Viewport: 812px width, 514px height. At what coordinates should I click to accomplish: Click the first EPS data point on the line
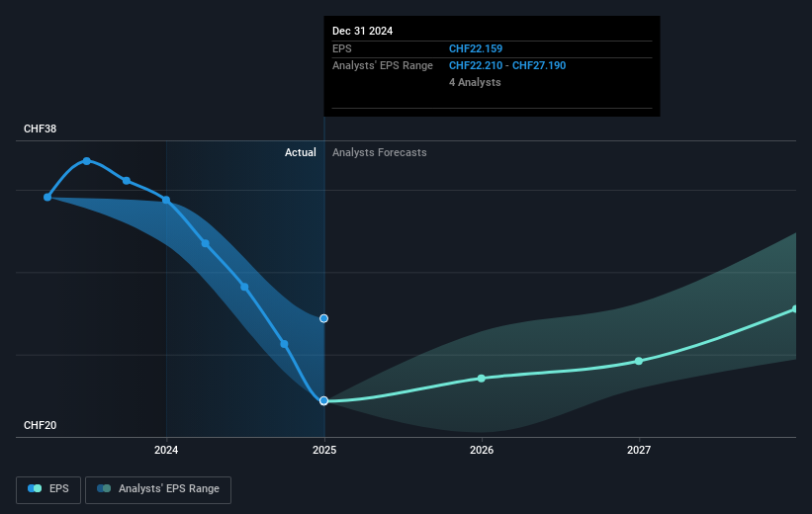[47, 198]
